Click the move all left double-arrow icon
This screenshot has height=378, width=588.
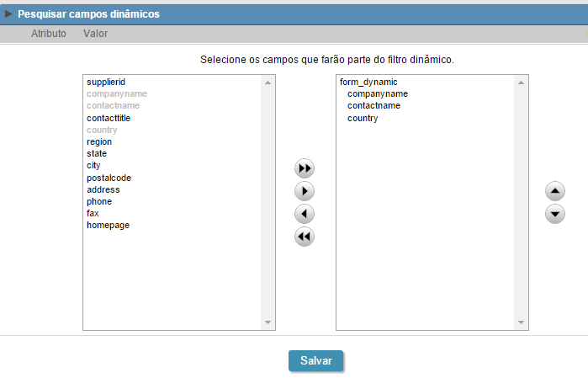click(305, 237)
